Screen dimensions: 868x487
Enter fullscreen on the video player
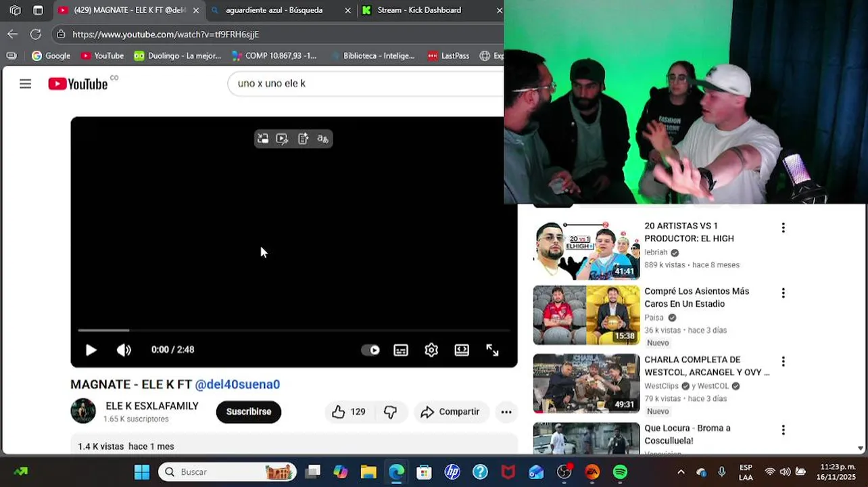492,350
